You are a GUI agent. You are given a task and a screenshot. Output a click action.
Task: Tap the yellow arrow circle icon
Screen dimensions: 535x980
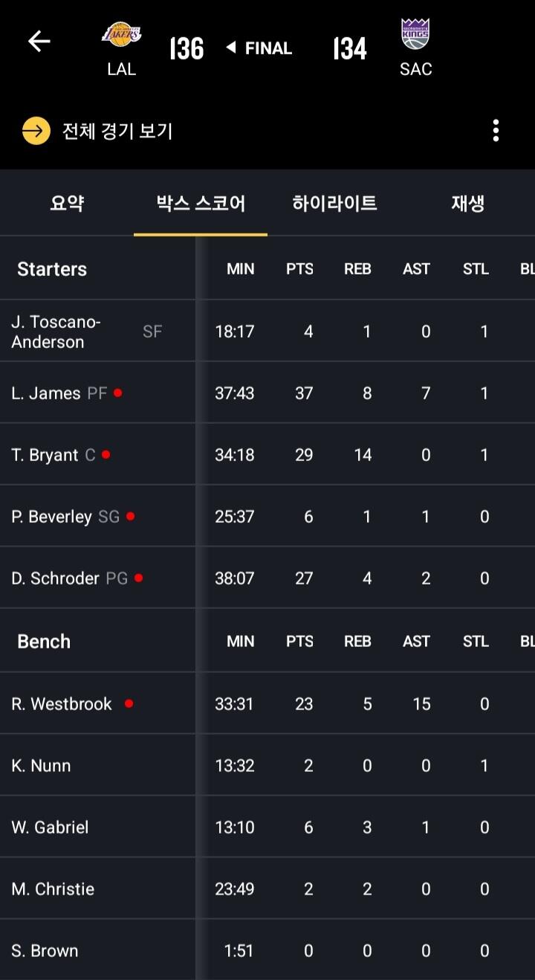click(36, 131)
